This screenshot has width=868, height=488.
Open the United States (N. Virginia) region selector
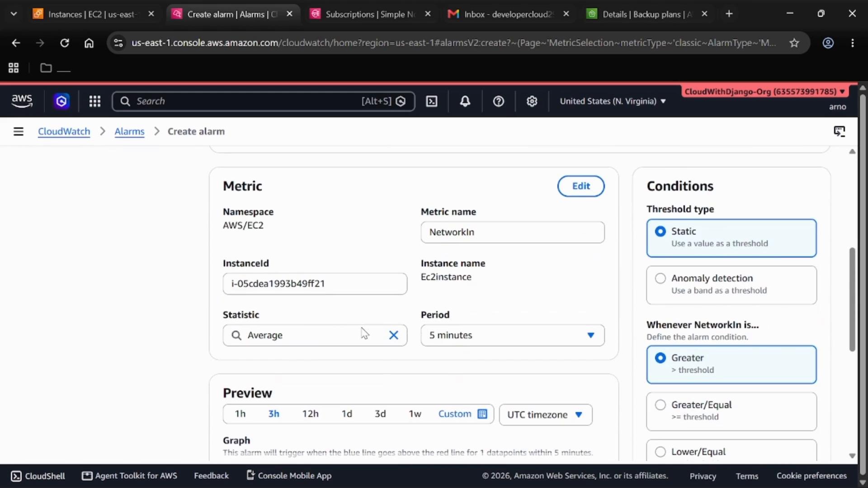tap(613, 101)
